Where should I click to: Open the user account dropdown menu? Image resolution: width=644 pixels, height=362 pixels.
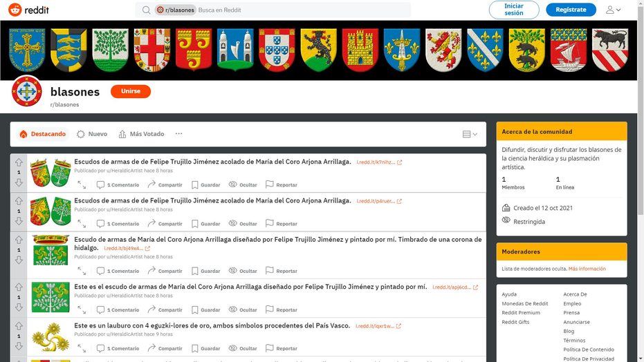(613, 10)
